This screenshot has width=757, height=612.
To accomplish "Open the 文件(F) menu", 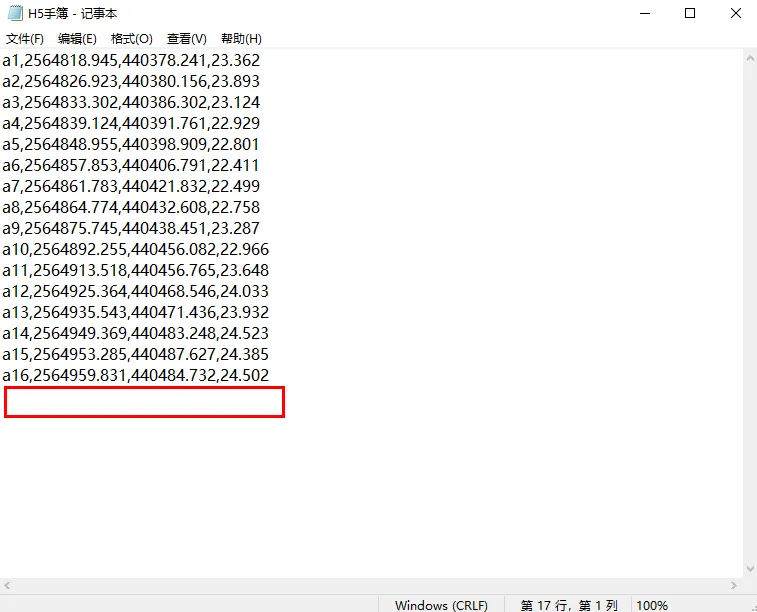I will 25,39.
